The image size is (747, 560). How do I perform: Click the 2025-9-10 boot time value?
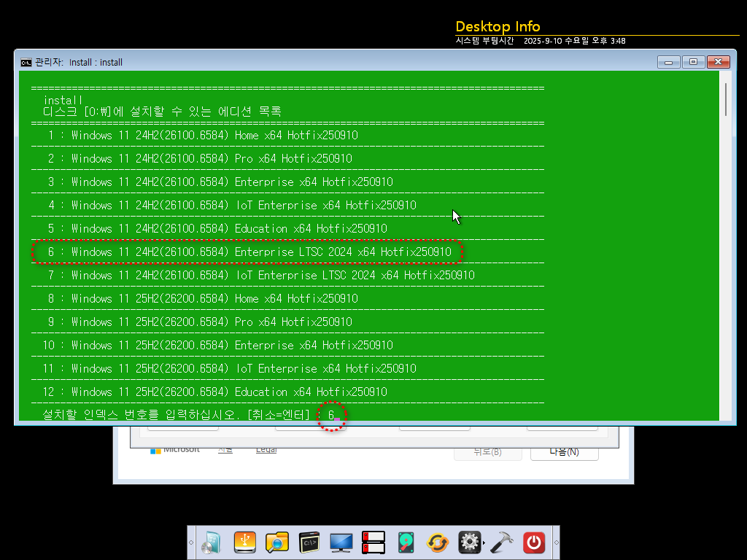[x=575, y=41]
